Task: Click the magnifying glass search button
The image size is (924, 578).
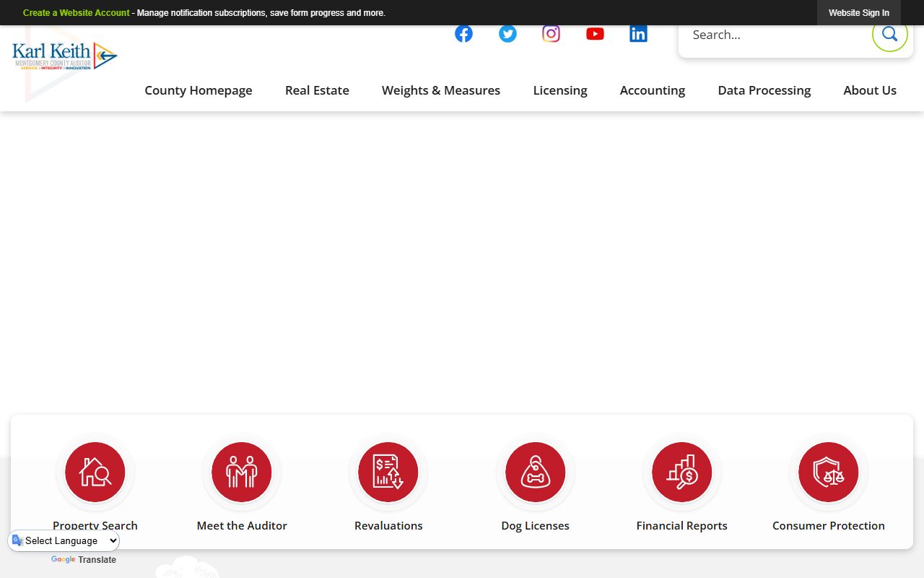Action: tap(889, 34)
